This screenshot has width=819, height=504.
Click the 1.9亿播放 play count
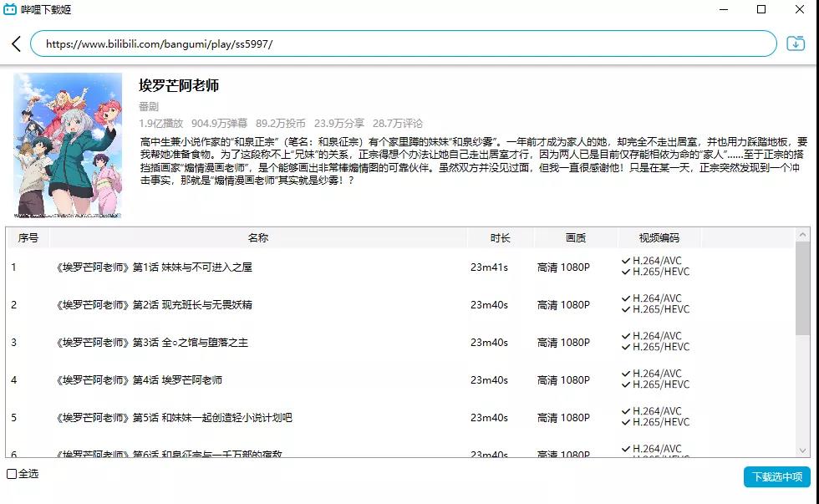pos(160,123)
